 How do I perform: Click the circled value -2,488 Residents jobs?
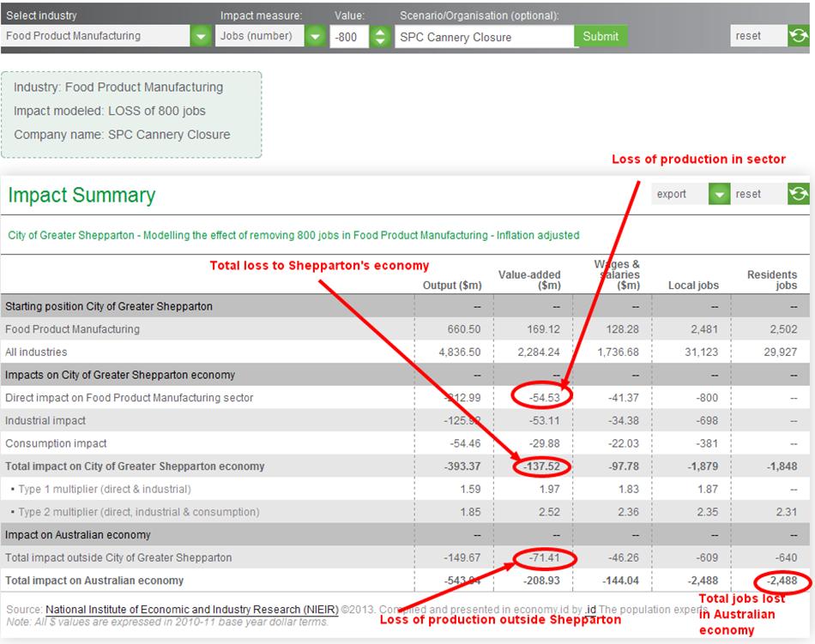click(782, 581)
